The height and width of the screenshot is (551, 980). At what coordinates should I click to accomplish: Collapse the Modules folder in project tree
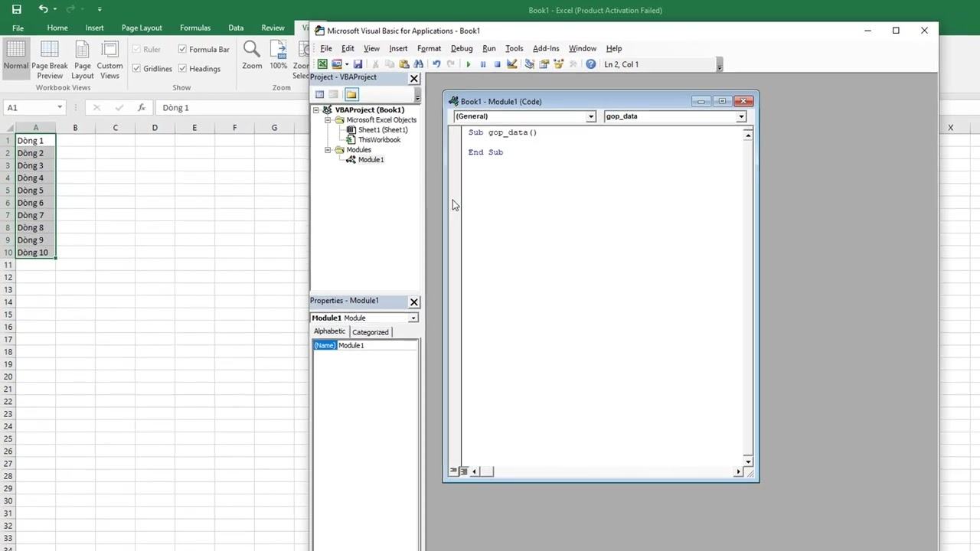[x=328, y=150]
